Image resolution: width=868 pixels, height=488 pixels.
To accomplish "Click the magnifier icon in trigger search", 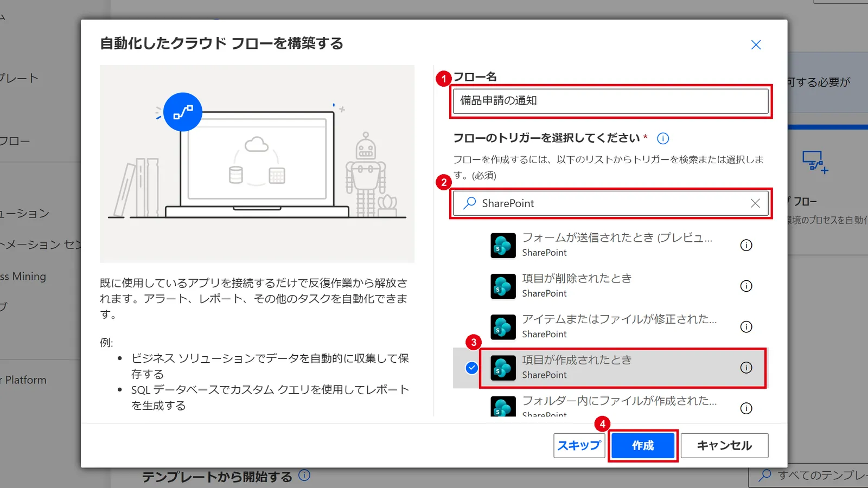I will pyautogui.click(x=469, y=203).
